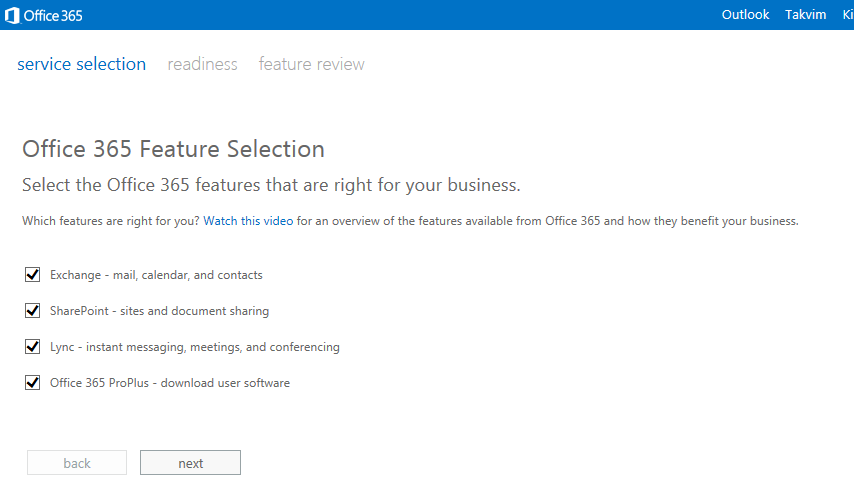Screen dimensions: 854x489
Task: Switch to the readiness step tab
Action: point(202,64)
